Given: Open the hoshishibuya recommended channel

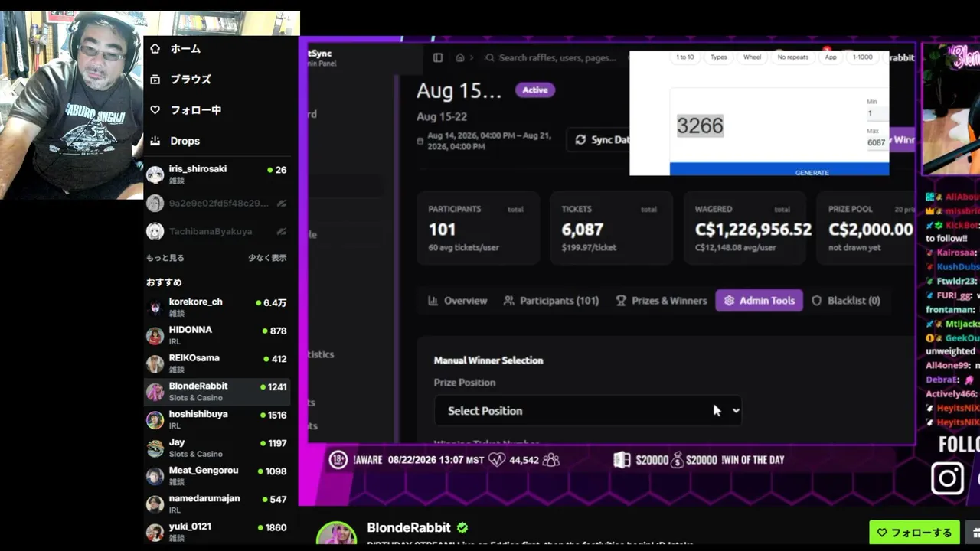Looking at the screenshot, I should pos(217,419).
